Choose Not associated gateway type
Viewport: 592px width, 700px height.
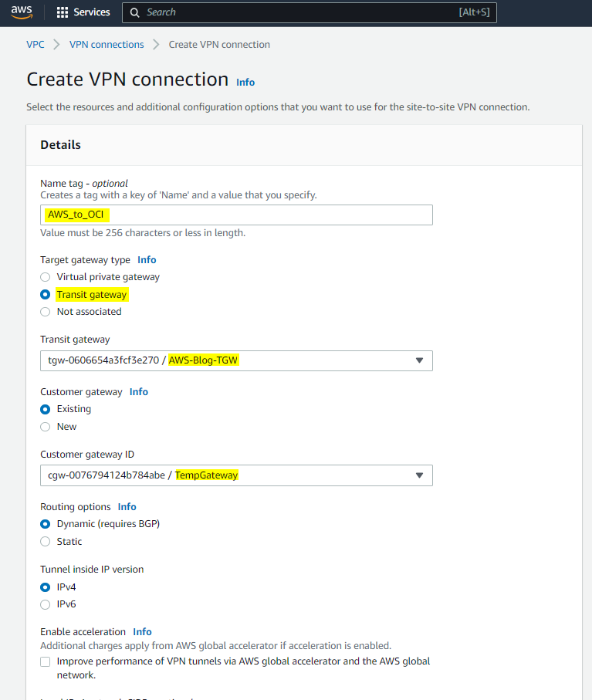pos(46,312)
